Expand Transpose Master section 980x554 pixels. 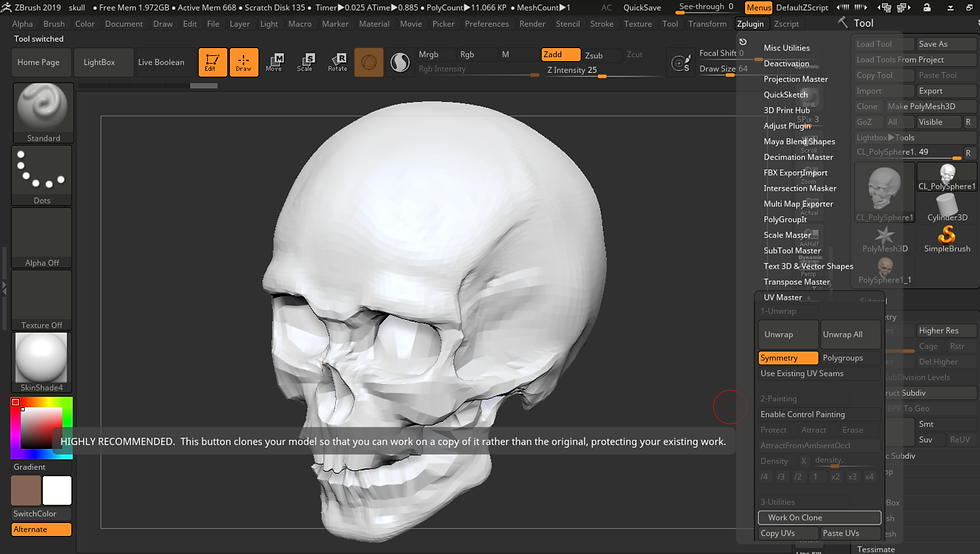pyautogui.click(x=796, y=282)
